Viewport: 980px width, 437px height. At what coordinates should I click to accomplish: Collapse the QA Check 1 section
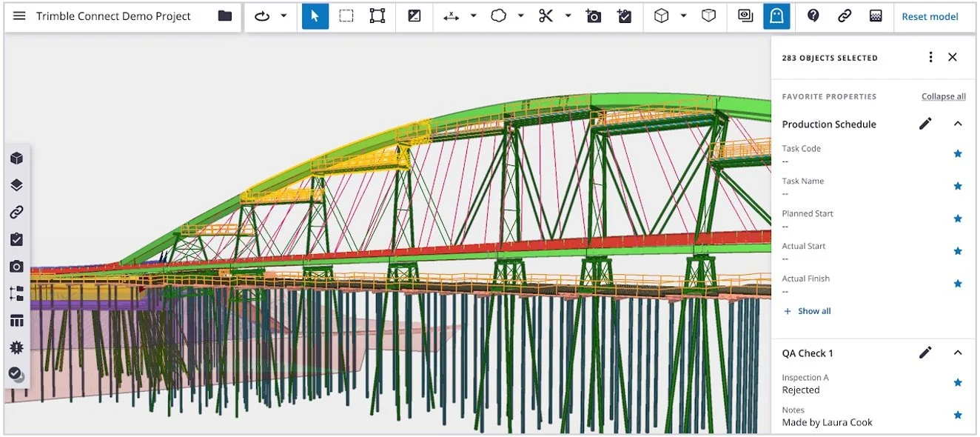(958, 353)
